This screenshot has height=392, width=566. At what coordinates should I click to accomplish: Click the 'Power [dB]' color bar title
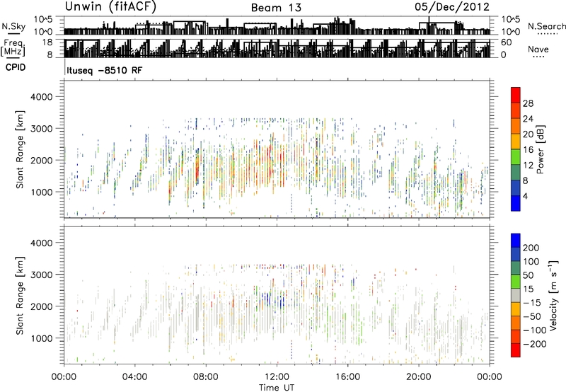coord(541,149)
